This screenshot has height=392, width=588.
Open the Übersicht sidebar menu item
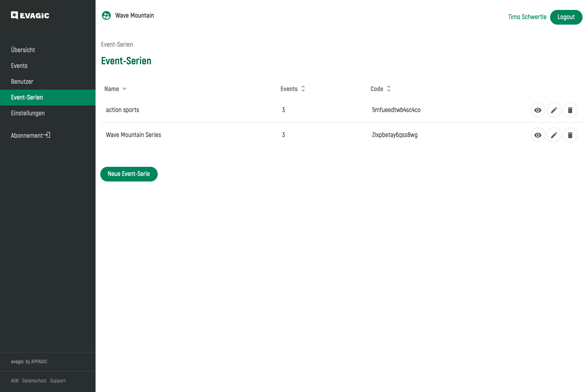pos(23,50)
